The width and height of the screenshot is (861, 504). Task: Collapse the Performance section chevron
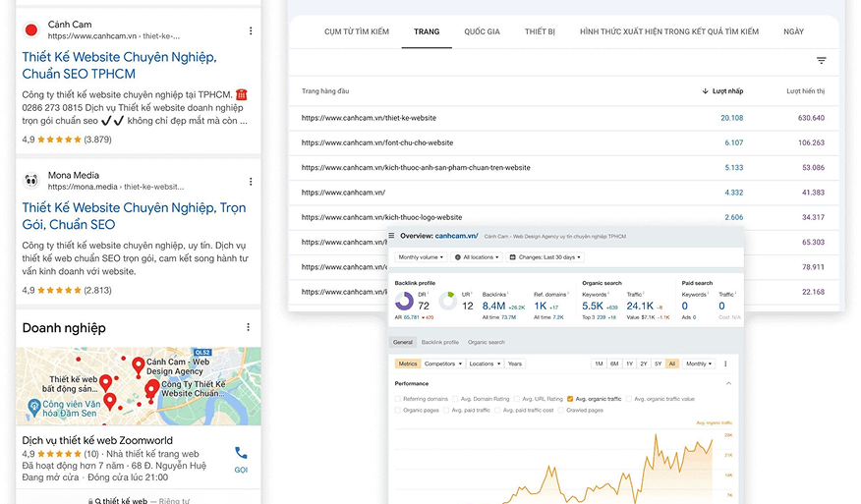728,383
